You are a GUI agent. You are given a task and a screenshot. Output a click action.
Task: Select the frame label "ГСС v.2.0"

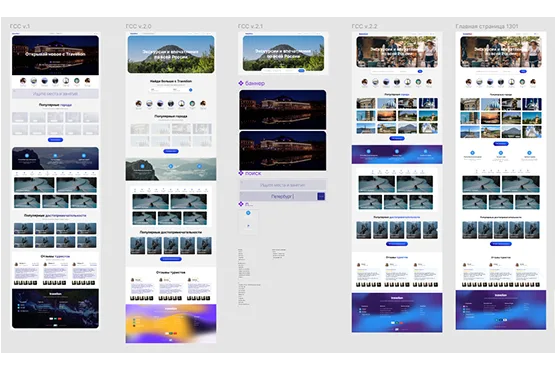(x=138, y=26)
